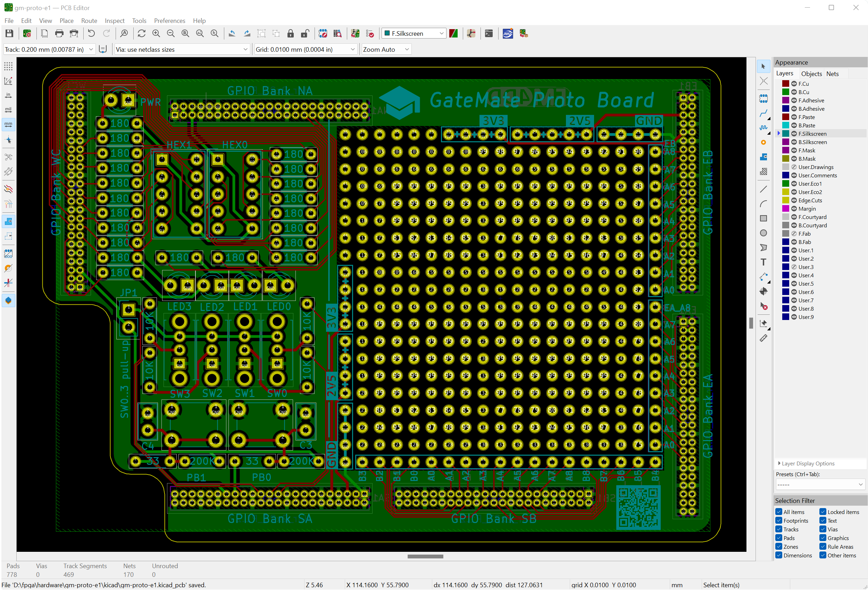Screen dimensions: 868x590
Task: Select the Draw circle tool
Action: tap(763, 233)
